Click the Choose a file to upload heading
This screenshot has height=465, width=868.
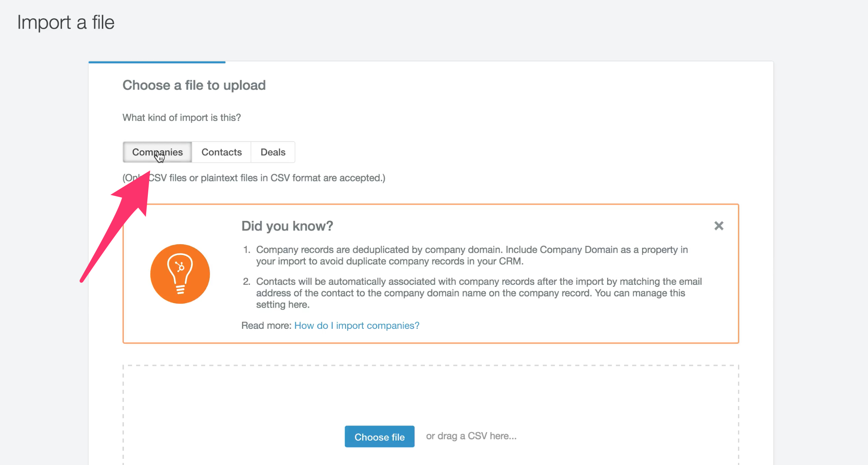(x=194, y=85)
